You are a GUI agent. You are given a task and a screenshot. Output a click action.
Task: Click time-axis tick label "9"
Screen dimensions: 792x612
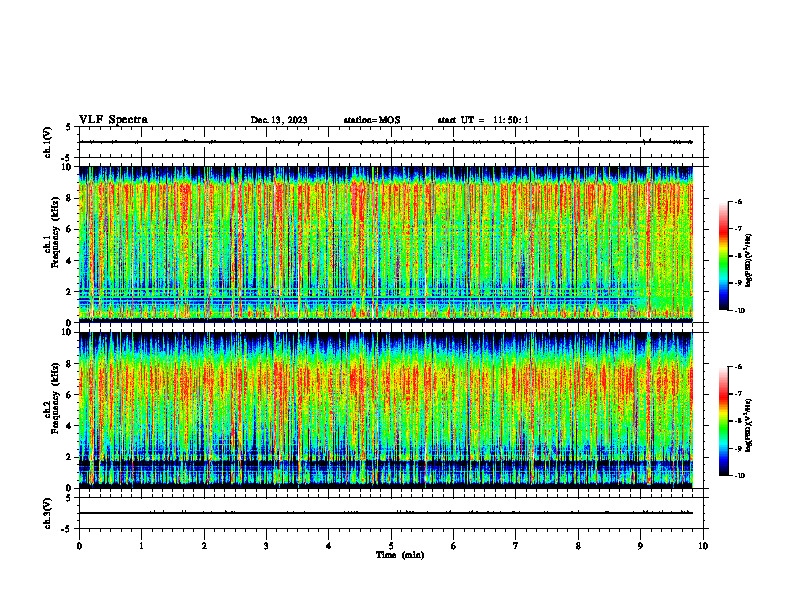(x=640, y=546)
